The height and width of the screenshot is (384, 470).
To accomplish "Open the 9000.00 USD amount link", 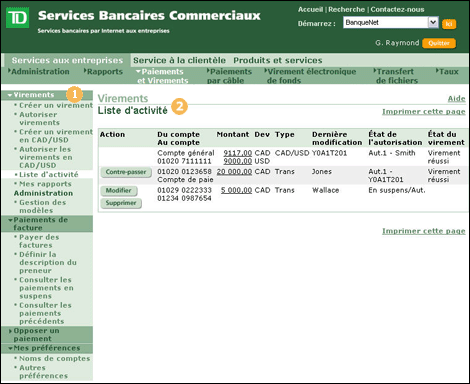I will point(238,161).
